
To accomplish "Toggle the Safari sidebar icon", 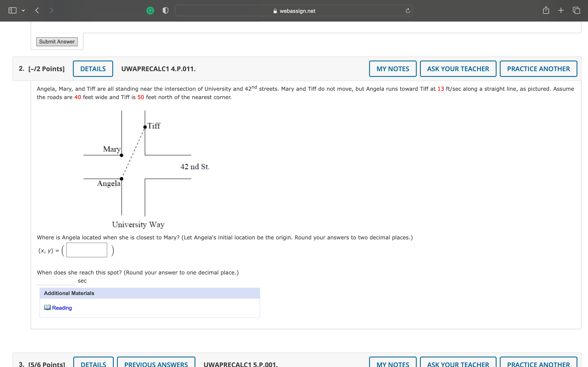I will (x=12, y=10).
